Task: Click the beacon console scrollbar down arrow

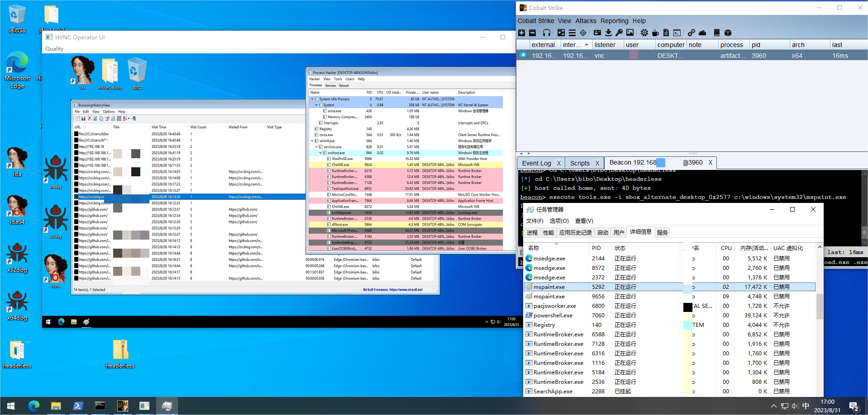Action: pyautogui.click(x=864, y=242)
